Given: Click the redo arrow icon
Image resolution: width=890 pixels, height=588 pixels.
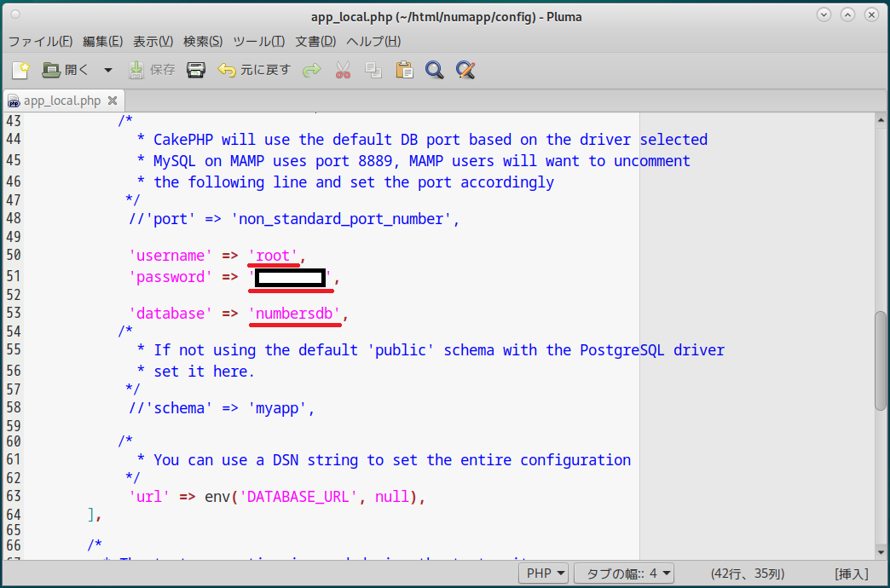Looking at the screenshot, I should coord(312,70).
